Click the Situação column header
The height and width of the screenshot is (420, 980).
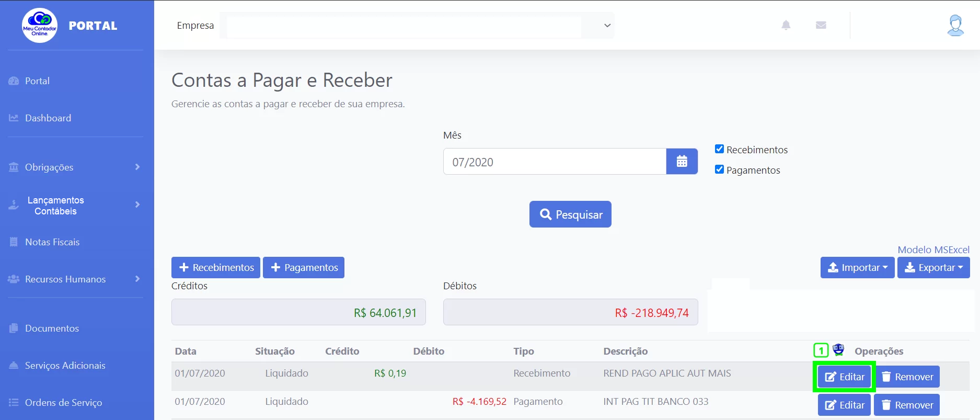tap(275, 351)
